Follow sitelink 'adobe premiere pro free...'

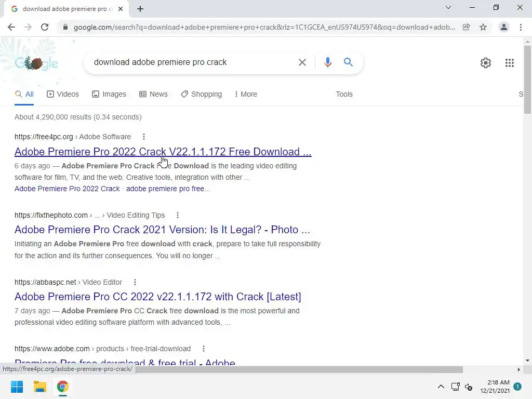168,189
